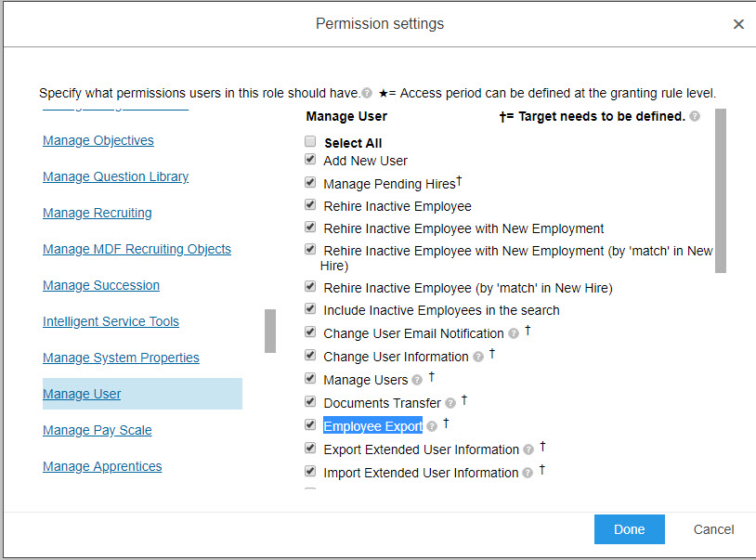Toggle the Rehire Inactive Employee checkbox
The height and width of the screenshot is (560, 756).
310,204
